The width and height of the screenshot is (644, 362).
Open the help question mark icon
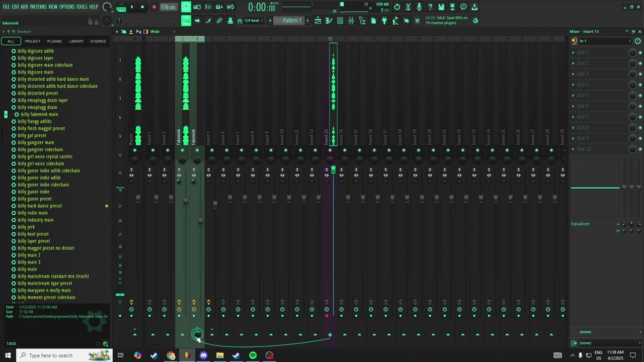click(430, 7)
